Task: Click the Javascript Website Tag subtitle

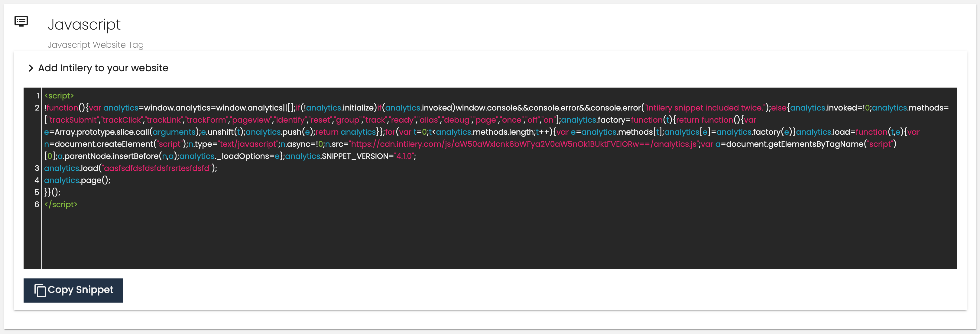Action: tap(96, 45)
